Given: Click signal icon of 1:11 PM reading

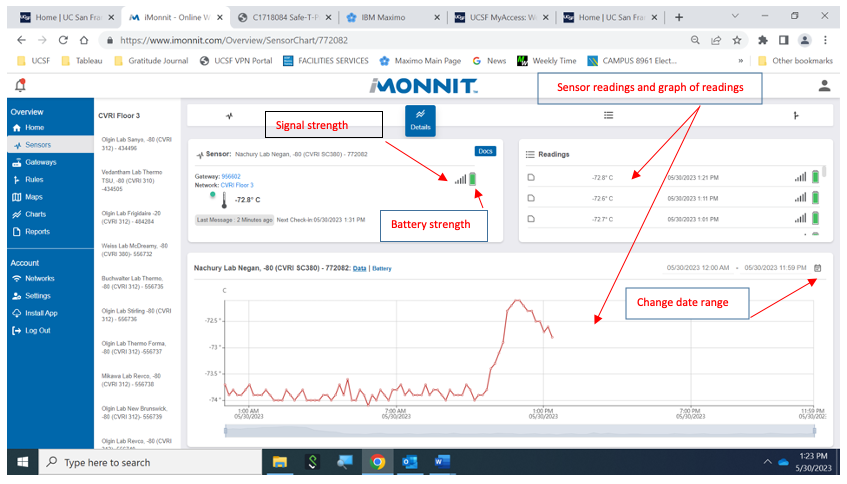Looking at the screenshot, I should [x=801, y=198].
